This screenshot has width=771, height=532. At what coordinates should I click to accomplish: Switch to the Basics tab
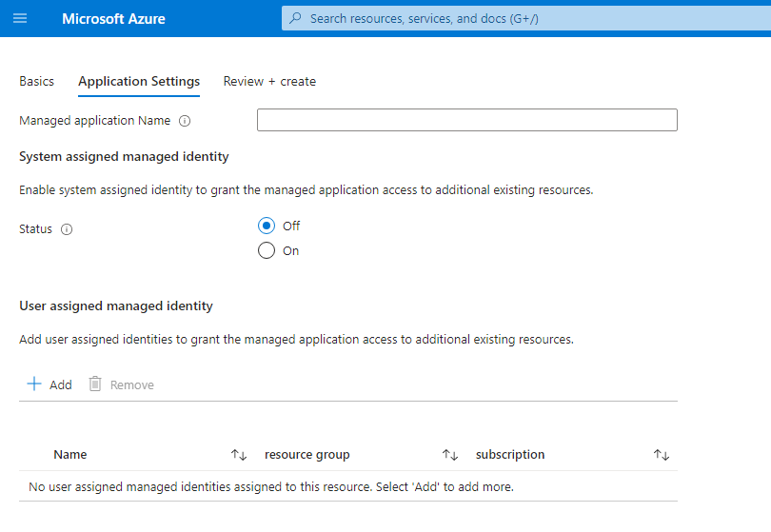(x=36, y=81)
